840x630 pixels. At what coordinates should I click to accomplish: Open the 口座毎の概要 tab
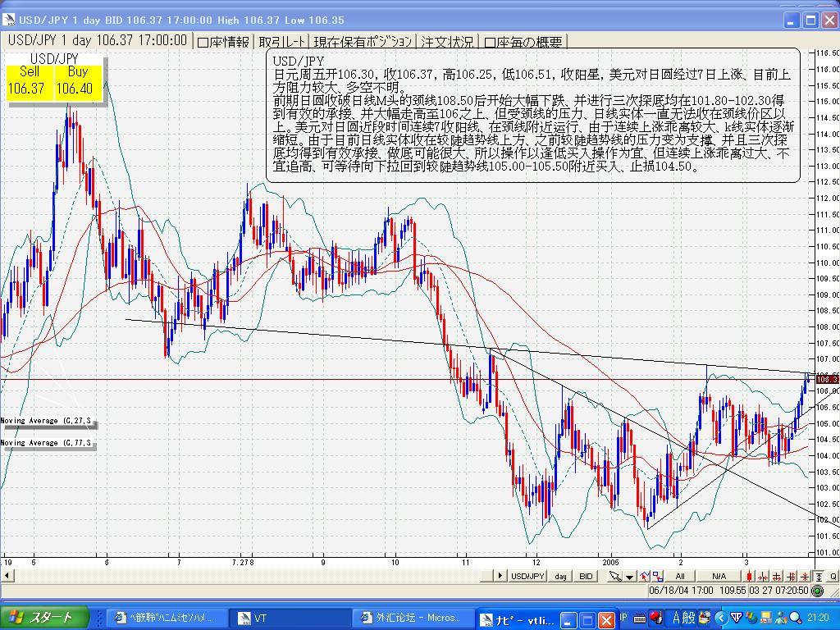(523, 42)
